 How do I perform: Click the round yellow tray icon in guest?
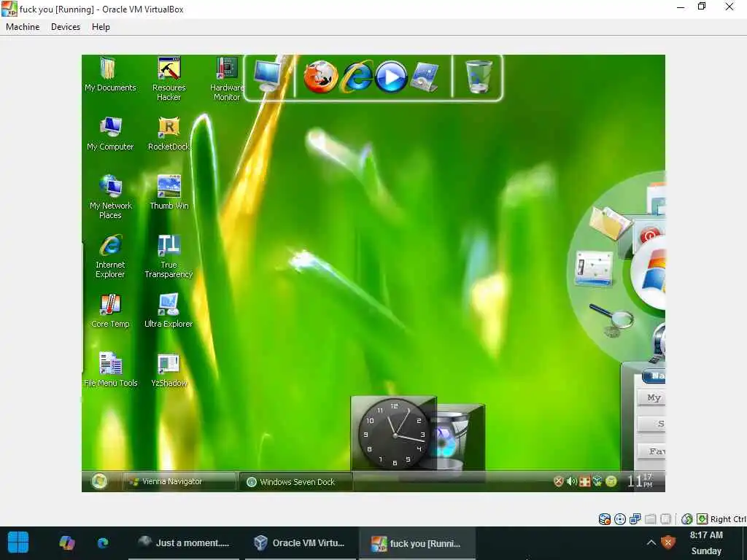coord(611,481)
